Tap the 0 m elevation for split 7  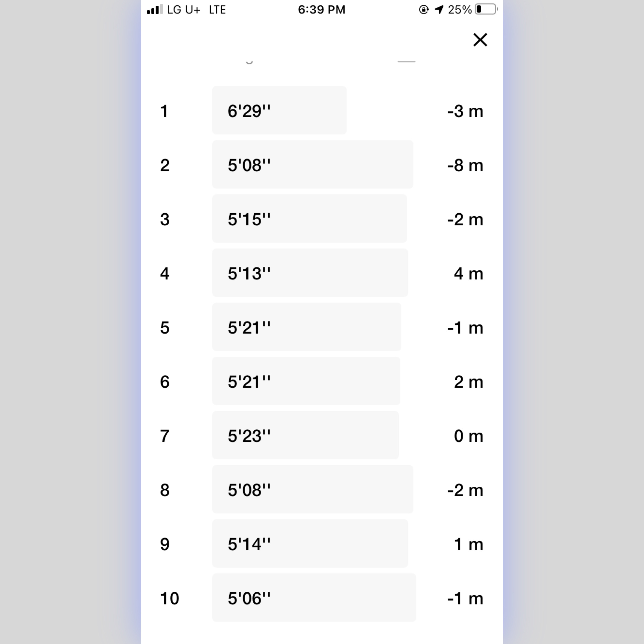(x=468, y=436)
